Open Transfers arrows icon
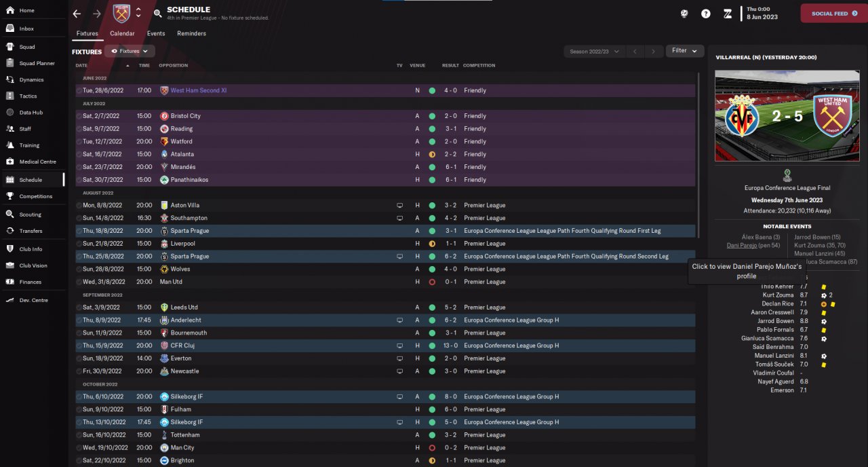 click(x=9, y=231)
